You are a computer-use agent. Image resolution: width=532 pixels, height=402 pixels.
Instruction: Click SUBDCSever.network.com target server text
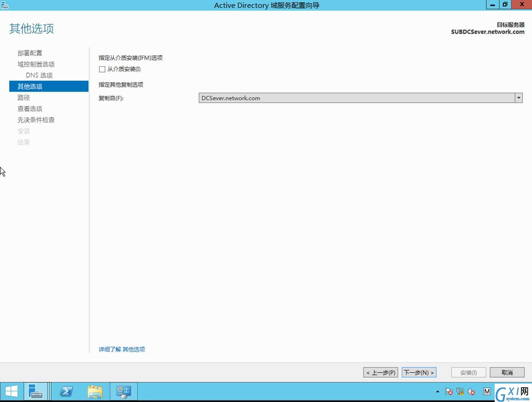tap(488, 32)
